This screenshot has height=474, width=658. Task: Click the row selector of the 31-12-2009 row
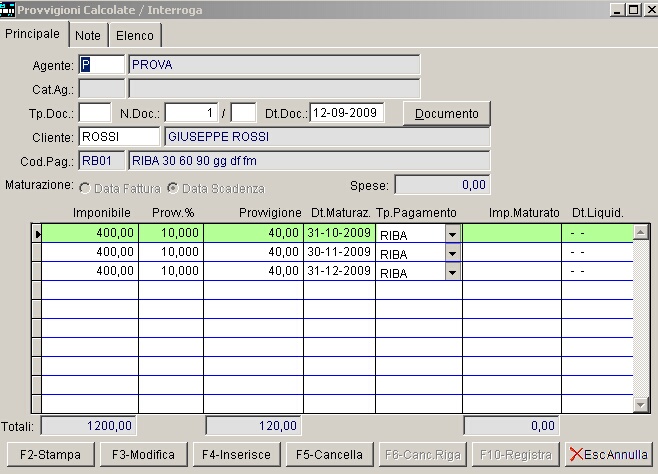point(37,271)
